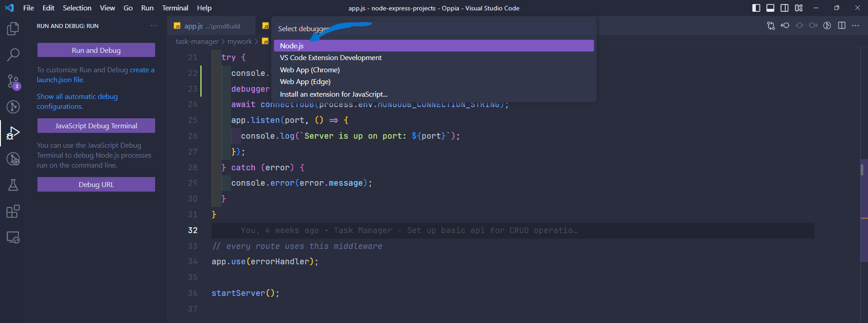Open the Terminal menu
The height and width of the screenshot is (323, 868).
(175, 8)
